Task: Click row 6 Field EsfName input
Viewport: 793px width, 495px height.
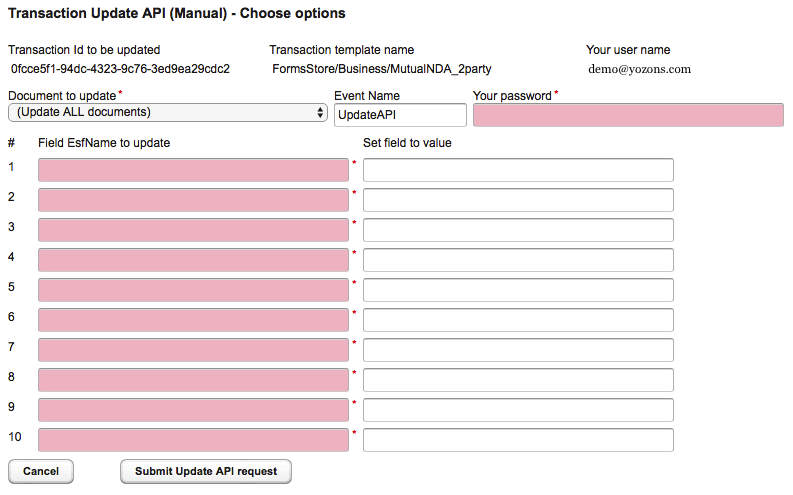Action: click(x=194, y=320)
